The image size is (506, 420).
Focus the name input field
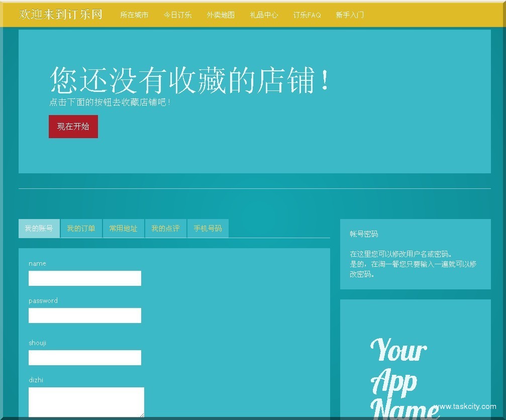[85, 278]
